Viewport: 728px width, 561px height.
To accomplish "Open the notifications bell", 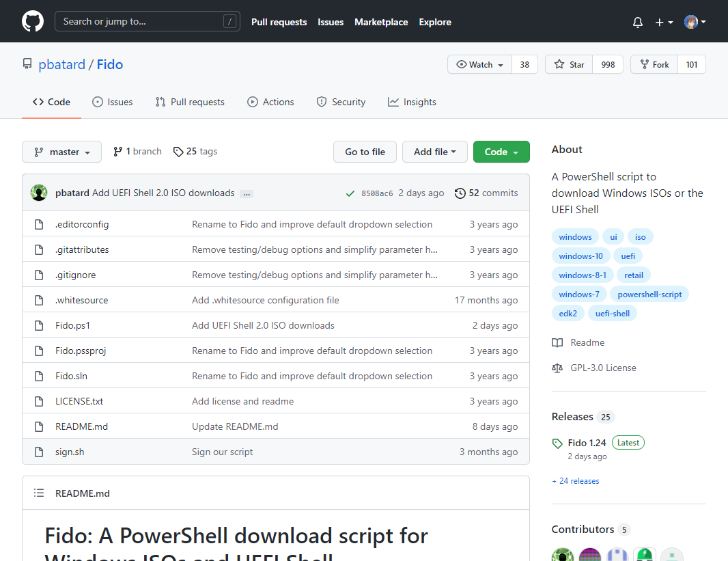I will 638,22.
